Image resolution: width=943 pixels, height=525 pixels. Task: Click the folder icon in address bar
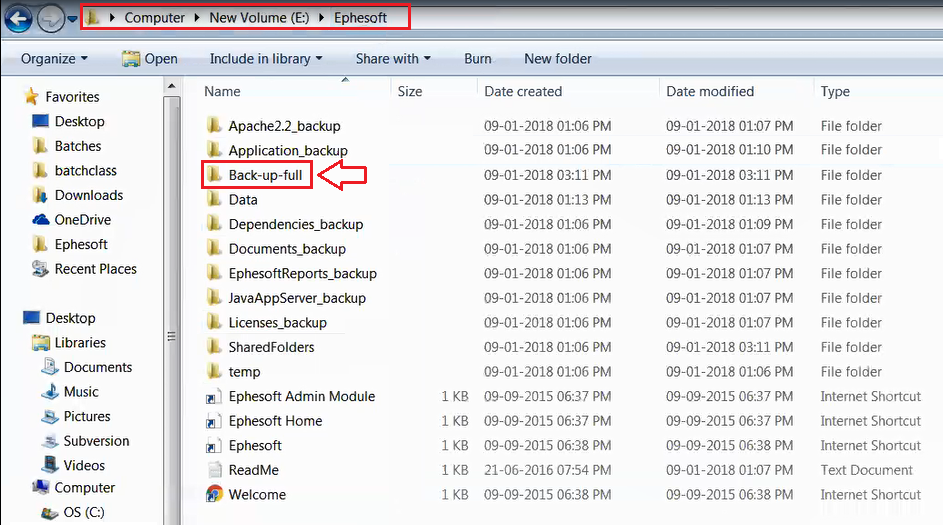coord(92,17)
